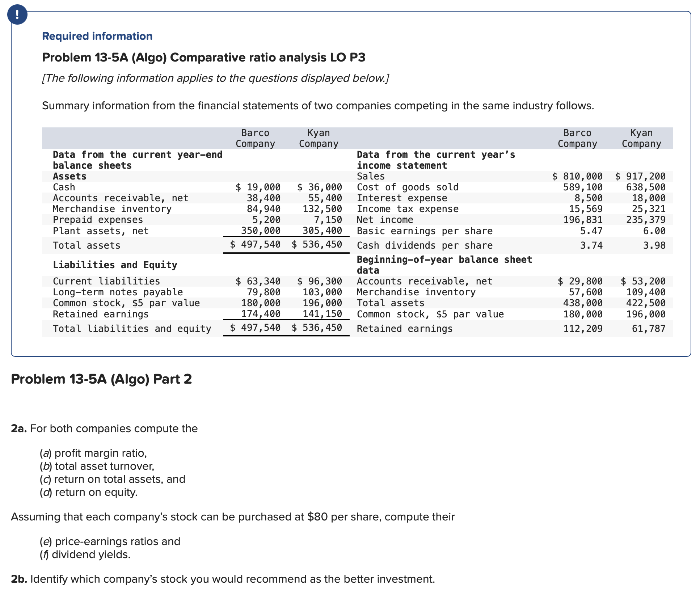Screen dimensions: 700x595
Task: Click the Total assets row label
Action: click(87, 245)
